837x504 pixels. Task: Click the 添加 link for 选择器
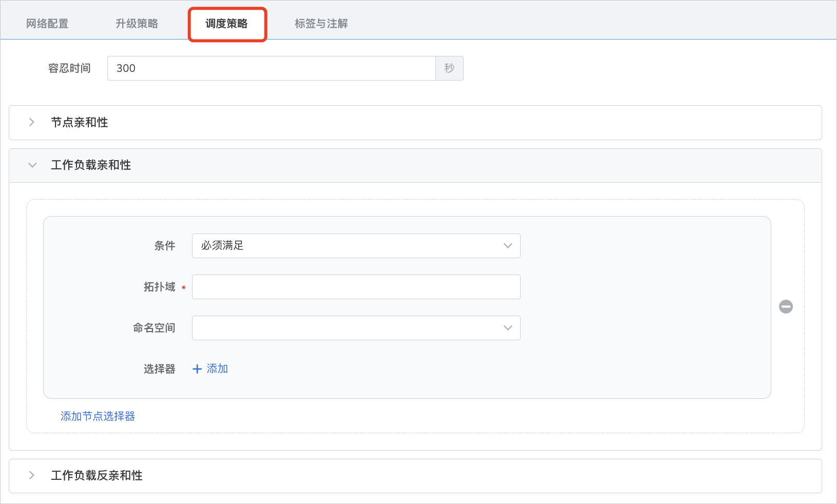pyautogui.click(x=217, y=369)
